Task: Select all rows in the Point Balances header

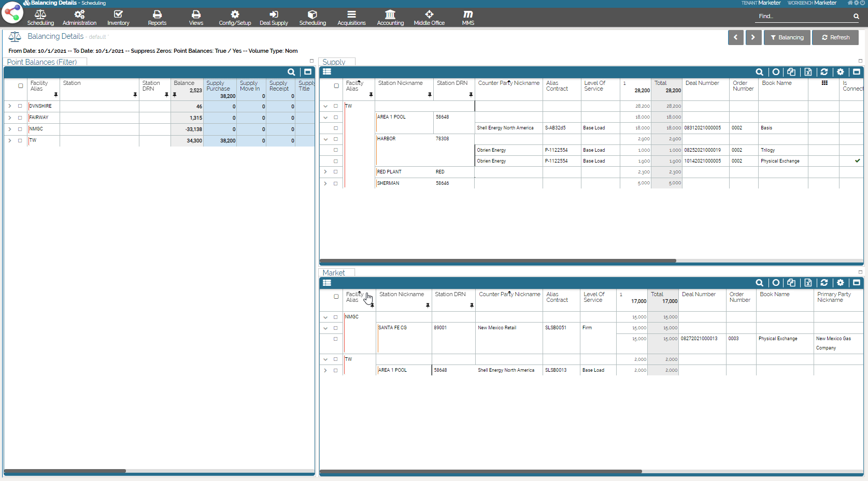Action: [21, 86]
